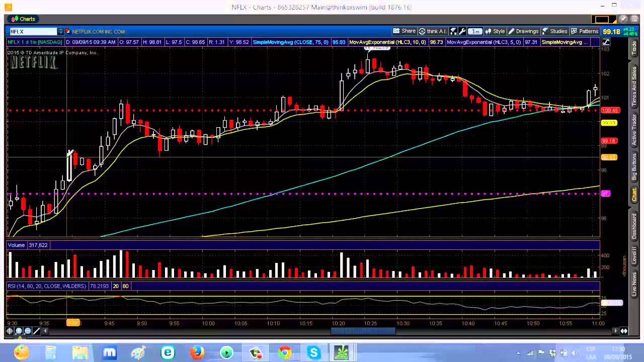Open the 1m timeframe selector
Viewport: 644px width, 362px height.
(x=475, y=31)
